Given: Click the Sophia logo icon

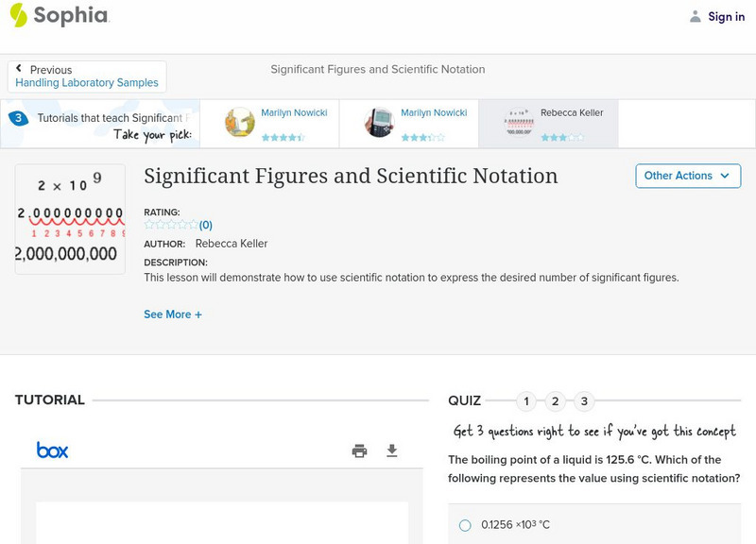Looking at the screenshot, I should coord(19,16).
